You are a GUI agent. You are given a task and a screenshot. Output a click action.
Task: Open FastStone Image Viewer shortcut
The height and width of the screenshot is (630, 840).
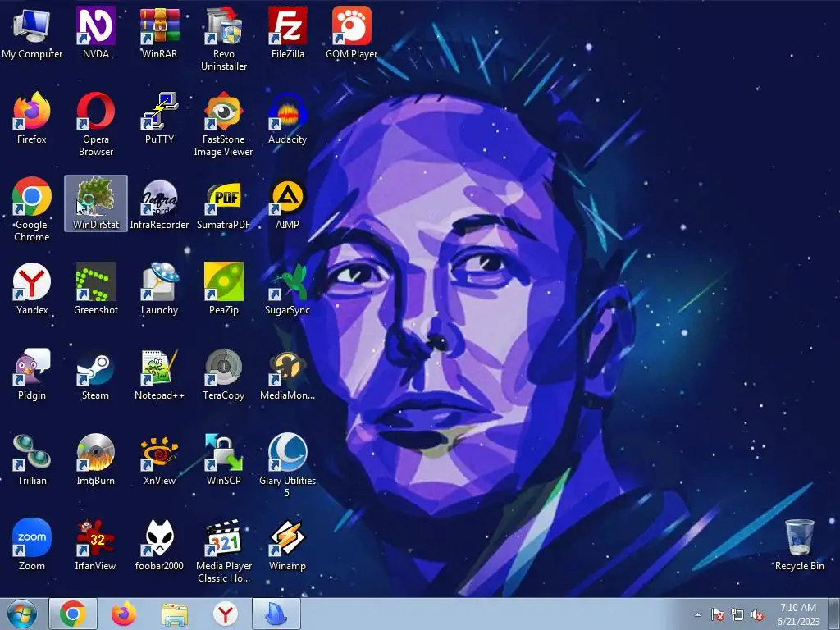(x=224, y=125)
